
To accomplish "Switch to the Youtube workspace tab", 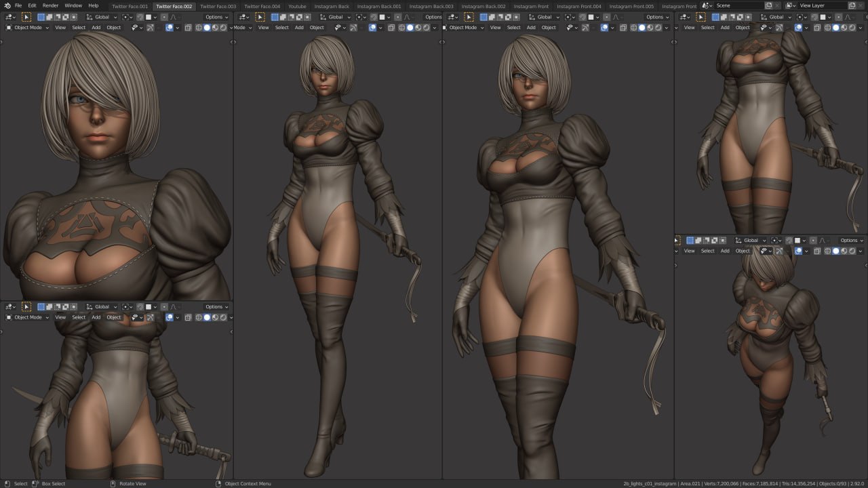I will (297, 6).
